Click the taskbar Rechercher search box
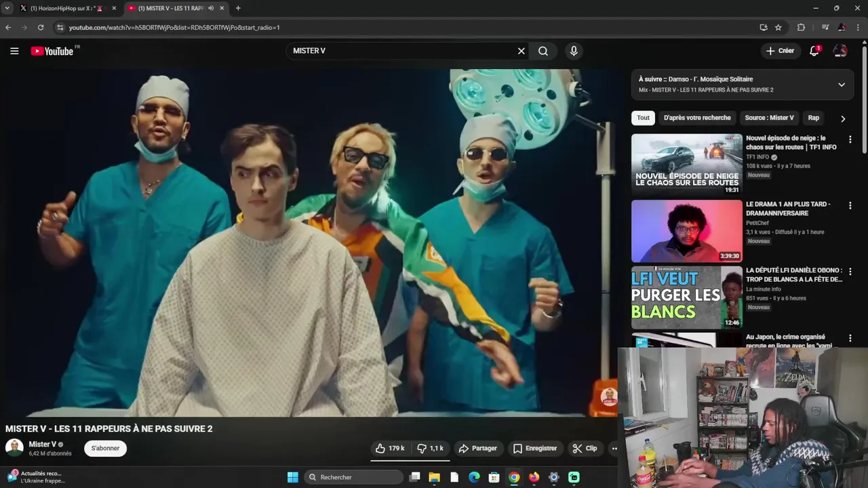868x488 pixels. click(x=354, y=477)
